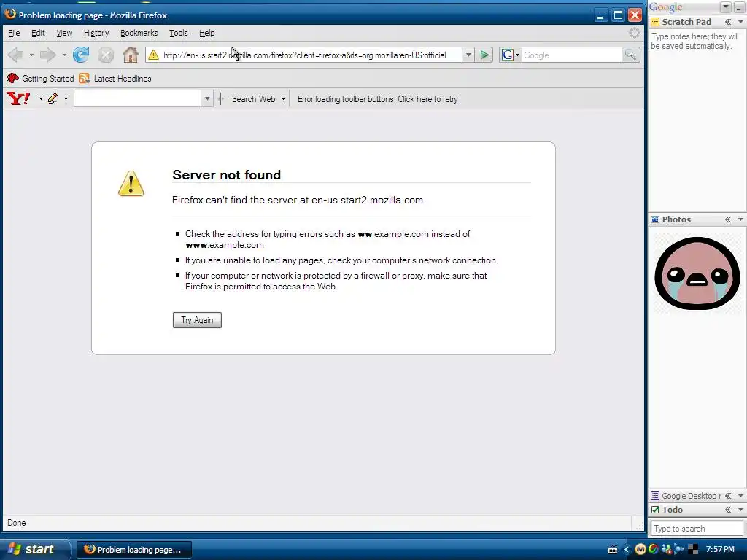Show hidden tray icons arrow
Viewport: 747px width, 560px height.
(627, 550)
